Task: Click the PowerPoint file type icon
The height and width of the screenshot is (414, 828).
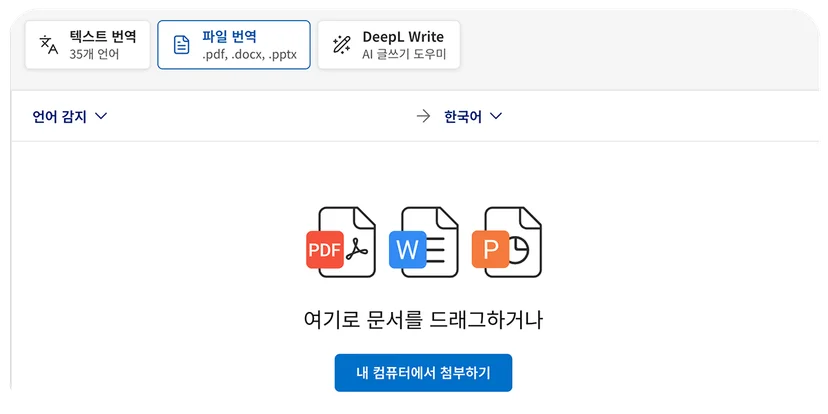Action: (x=506, y=242)
